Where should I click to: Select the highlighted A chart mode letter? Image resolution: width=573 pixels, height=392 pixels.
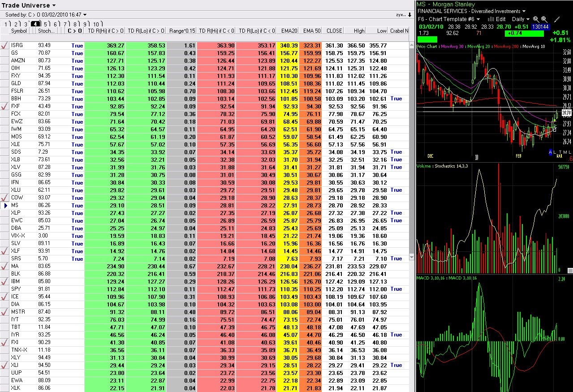click(x=551, y=152)
